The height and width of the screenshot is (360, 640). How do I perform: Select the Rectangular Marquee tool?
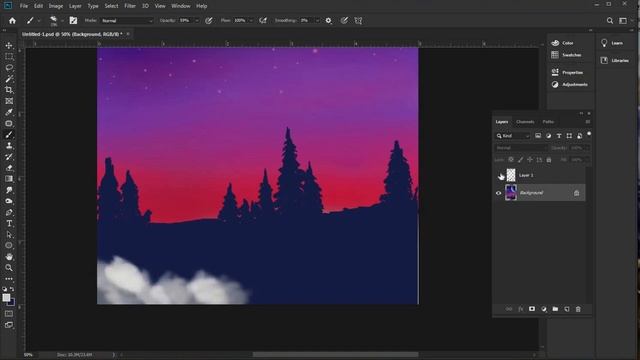coord(9,56)
